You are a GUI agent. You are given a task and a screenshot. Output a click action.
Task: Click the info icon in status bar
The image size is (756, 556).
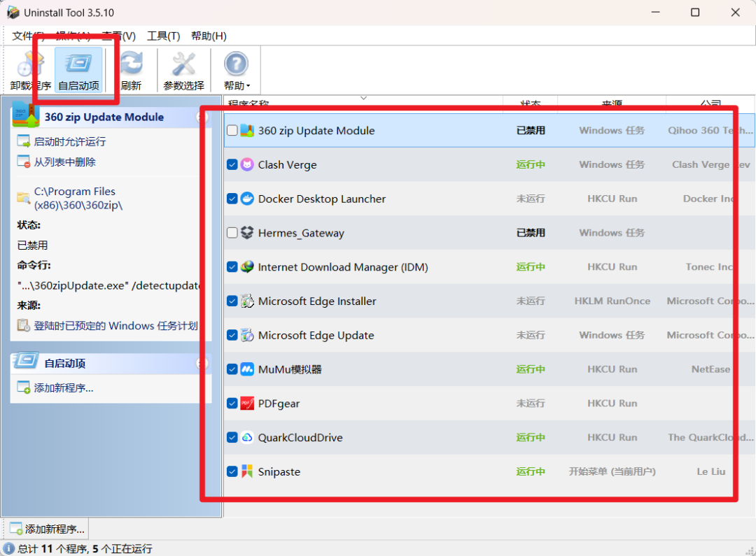[x=8, y=548]
